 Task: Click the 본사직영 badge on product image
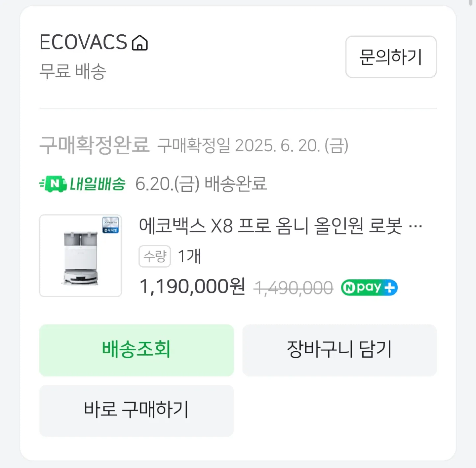click(110, 225)
